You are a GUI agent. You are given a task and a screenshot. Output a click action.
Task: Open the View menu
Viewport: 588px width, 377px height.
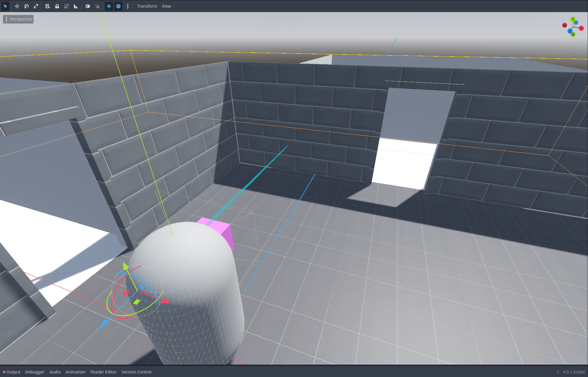click(166, 6)
